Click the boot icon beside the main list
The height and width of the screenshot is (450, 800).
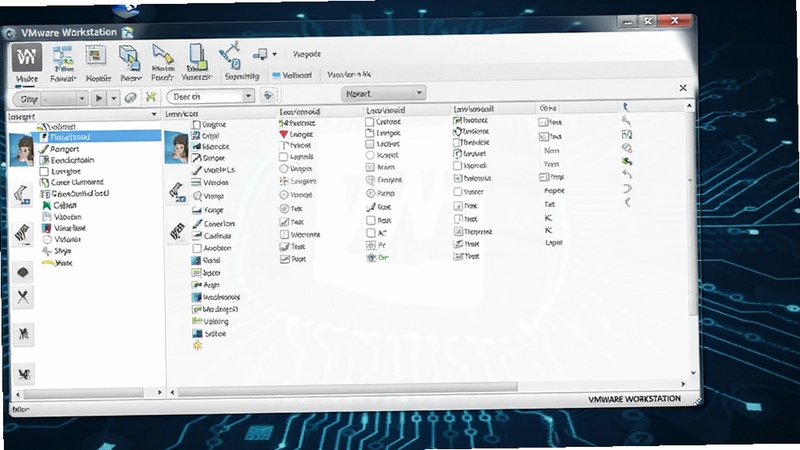(x=177, y=192)
